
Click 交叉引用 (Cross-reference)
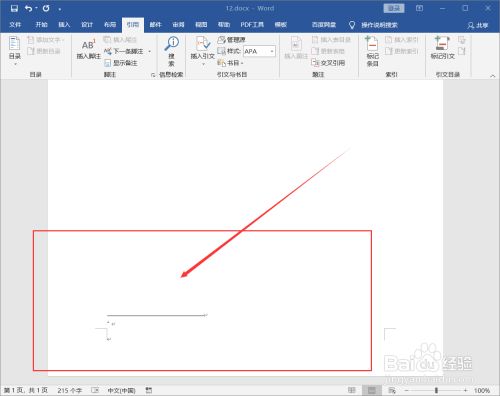click(x=328, y=63)
